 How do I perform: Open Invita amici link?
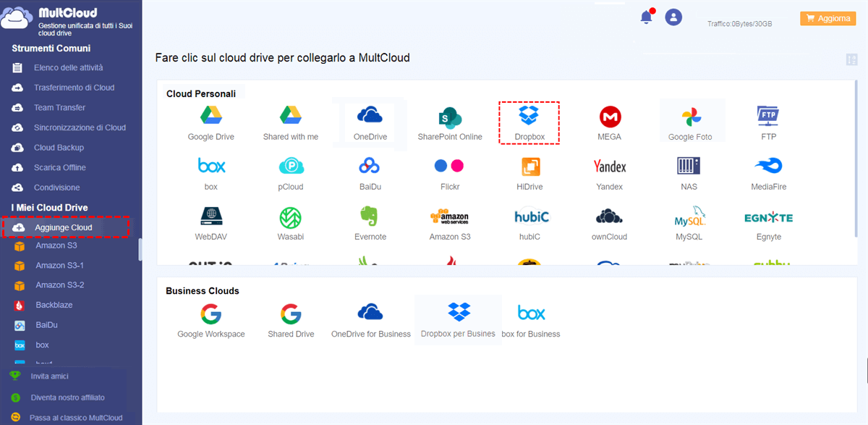tap(49, 376)
